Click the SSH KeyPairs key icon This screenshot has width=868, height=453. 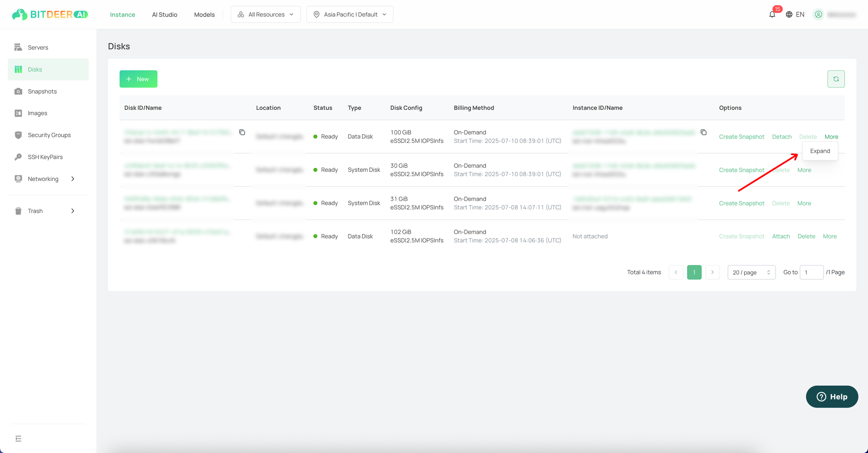pyautogui.click(x=18, y=157)
